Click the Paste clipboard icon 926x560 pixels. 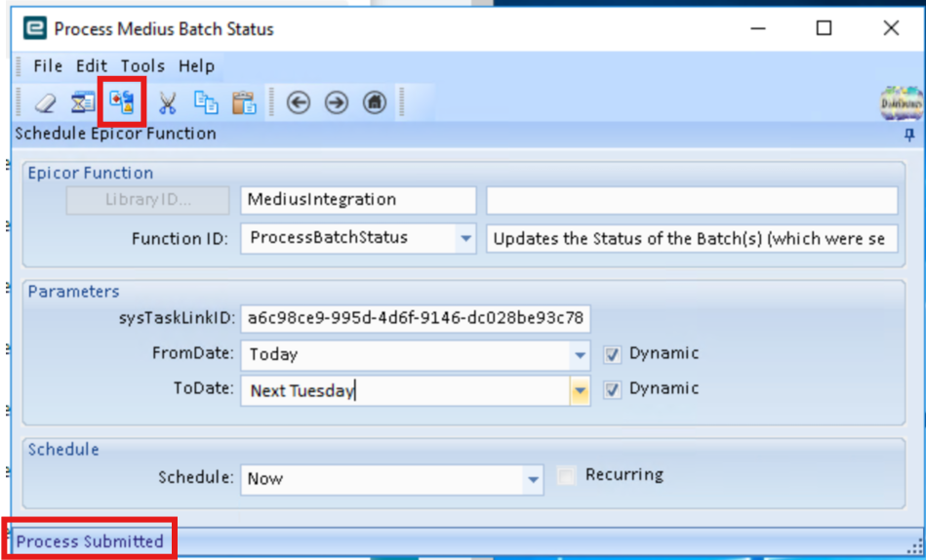(244, 102)
